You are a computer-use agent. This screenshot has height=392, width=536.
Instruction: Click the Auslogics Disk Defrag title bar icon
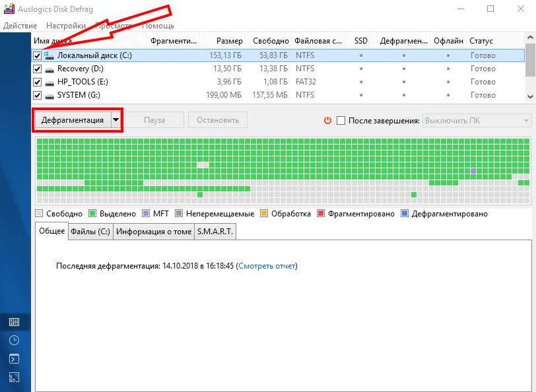[9, 9]
